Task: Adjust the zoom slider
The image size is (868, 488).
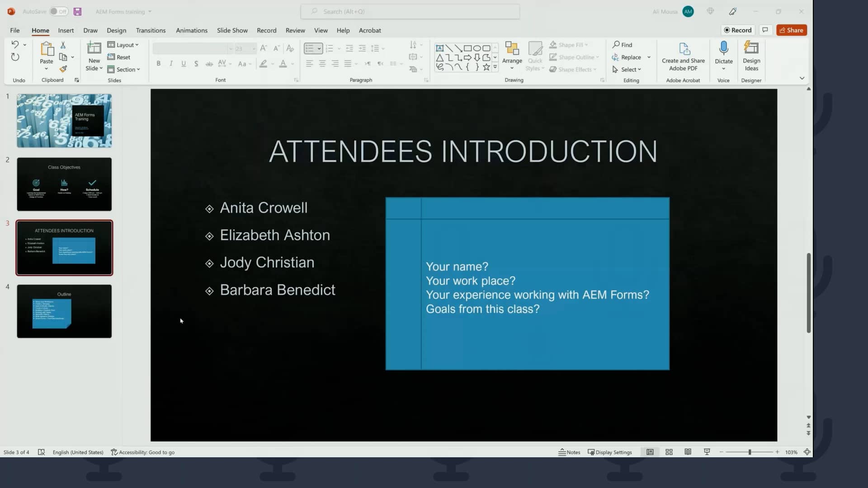Action: click(750, 452)
